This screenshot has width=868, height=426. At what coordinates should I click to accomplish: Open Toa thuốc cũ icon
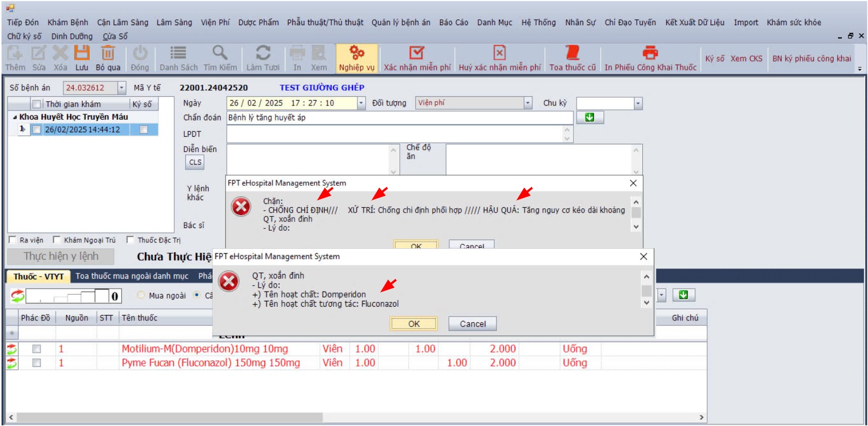coord(572,52)
